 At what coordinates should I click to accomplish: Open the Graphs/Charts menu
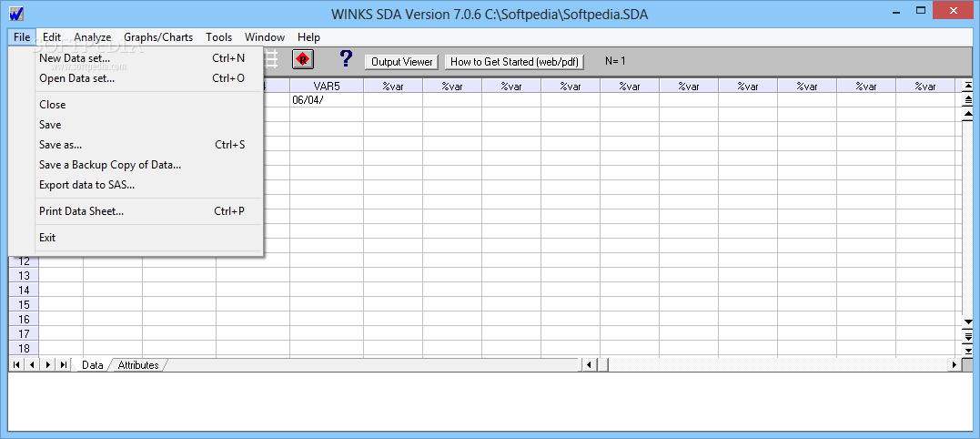pyautogui.click(x=158, y=37)
